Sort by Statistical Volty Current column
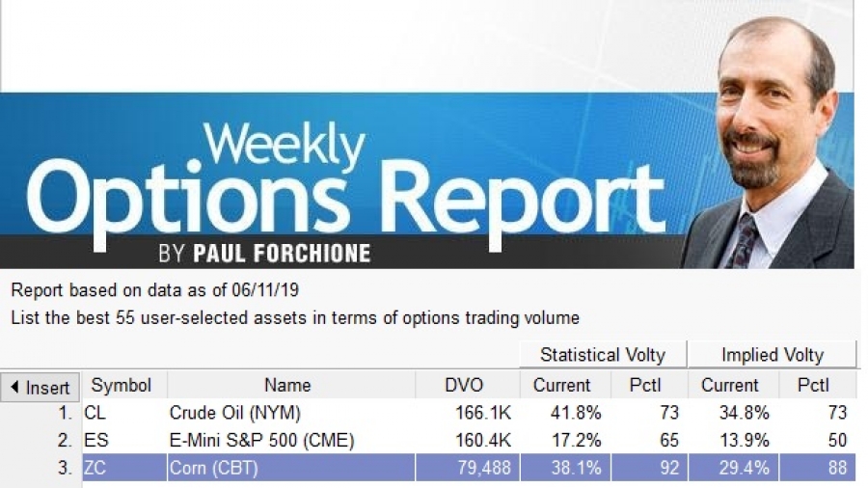 [564, 385]
